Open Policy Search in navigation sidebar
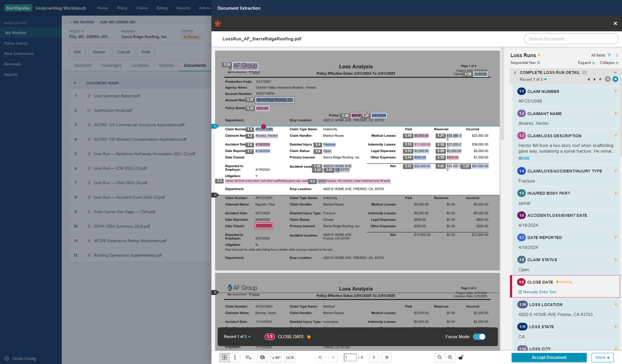622x364 pixels. click(16, 43)
